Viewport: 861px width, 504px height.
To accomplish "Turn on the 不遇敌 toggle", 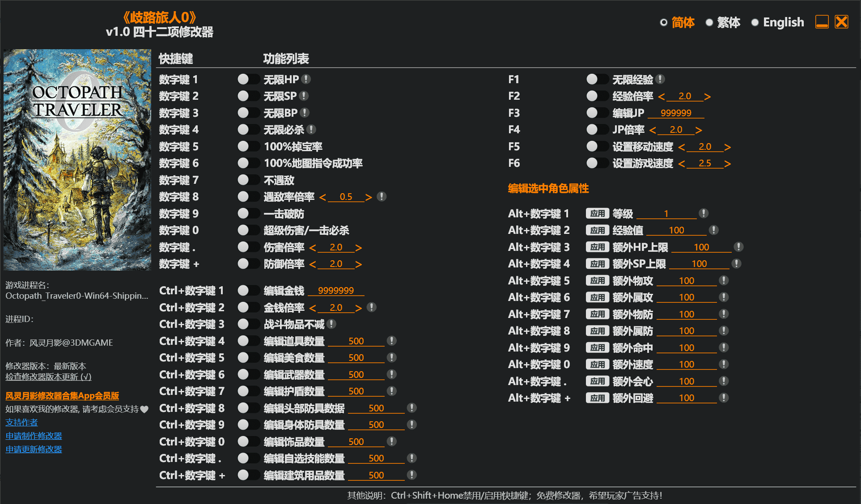I will [x=248, y=180].
